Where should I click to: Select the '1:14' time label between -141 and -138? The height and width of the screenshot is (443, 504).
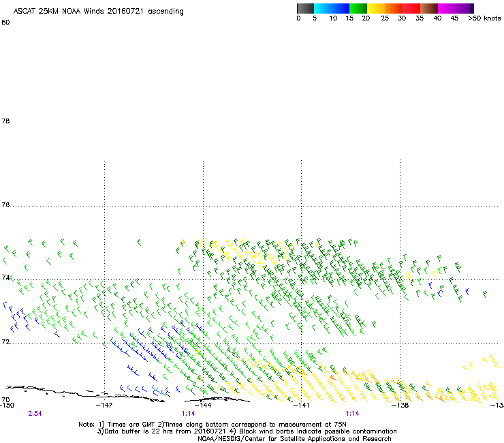click(353, 414)
